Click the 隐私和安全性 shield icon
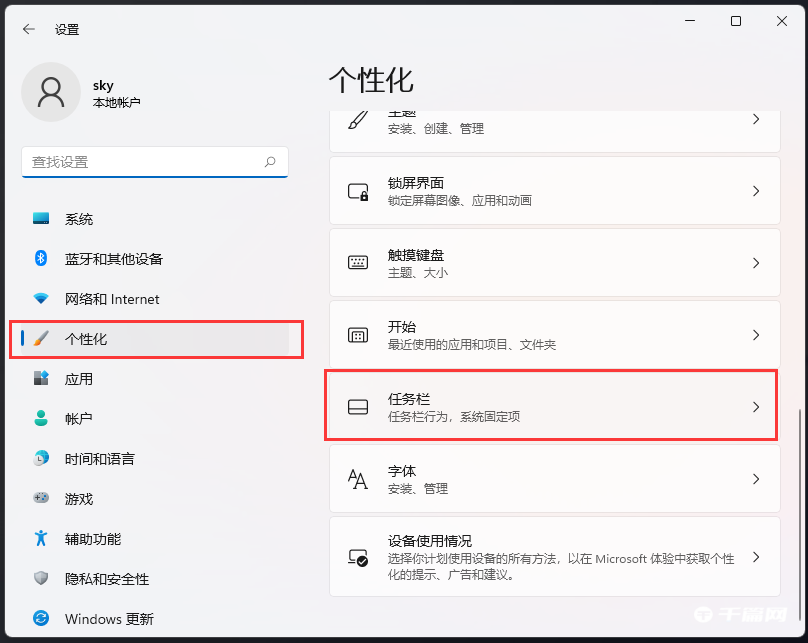The width and height of the screenshot is (808, 643). pyautogui.click(x=41, y=579)
